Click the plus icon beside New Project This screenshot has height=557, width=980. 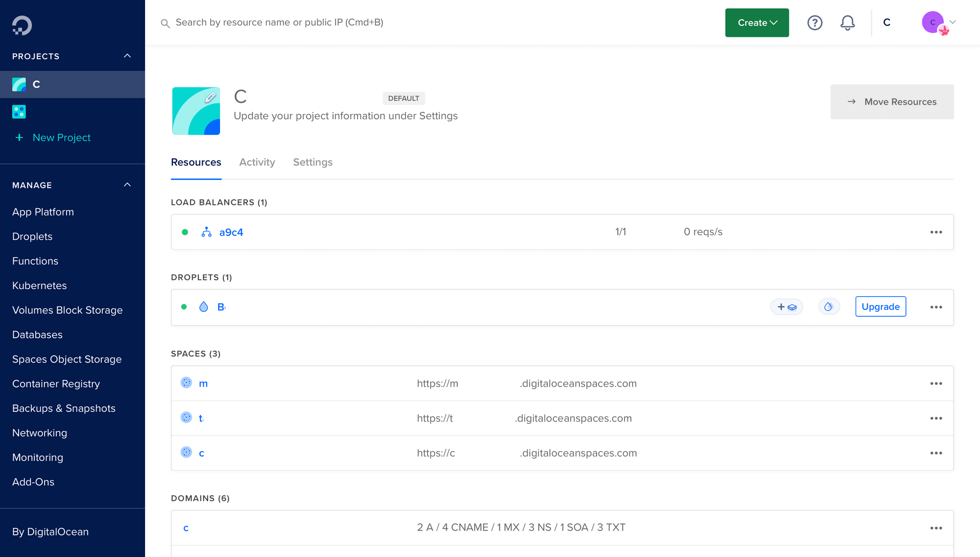click(x=19, y=138)
